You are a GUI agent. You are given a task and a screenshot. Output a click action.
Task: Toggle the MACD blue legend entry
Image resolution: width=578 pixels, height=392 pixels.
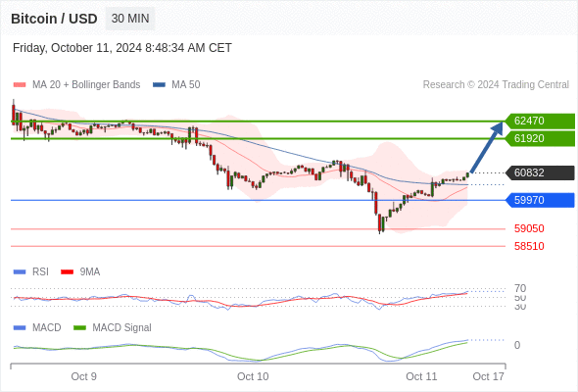[x=37, y=328]
